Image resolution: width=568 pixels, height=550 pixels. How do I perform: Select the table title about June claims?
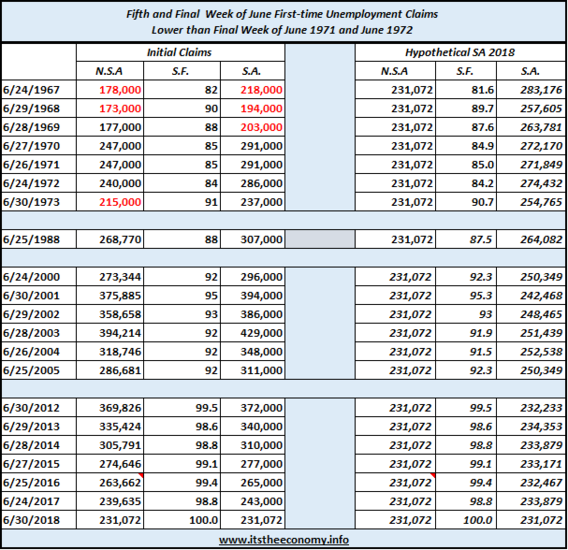(x=282, y=22)
